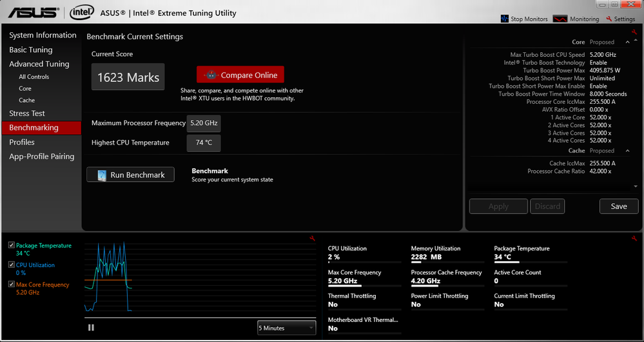Click Processor Cache Ratio 42.000 x value
The height and width of the screenshot is (342, 644).
coord(600,171)
